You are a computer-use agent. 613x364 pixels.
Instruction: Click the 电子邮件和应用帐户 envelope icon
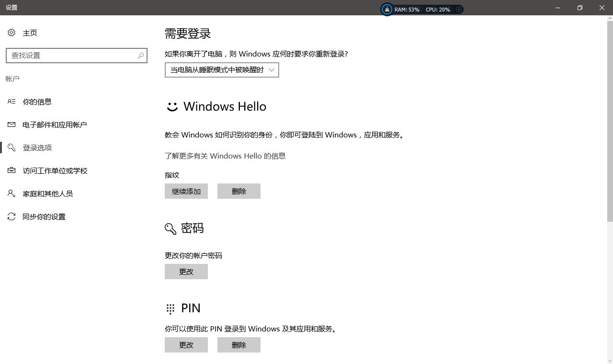(11, 125)
